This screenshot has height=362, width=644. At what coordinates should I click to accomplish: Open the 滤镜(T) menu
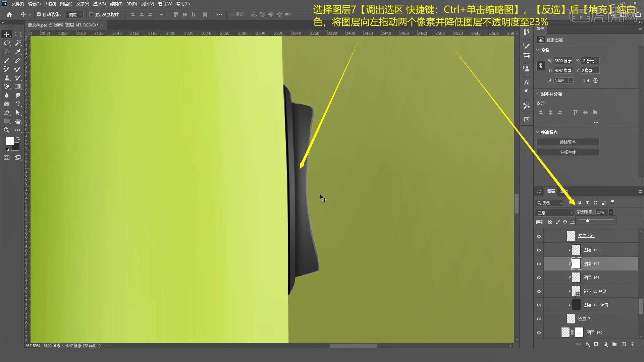116,4
